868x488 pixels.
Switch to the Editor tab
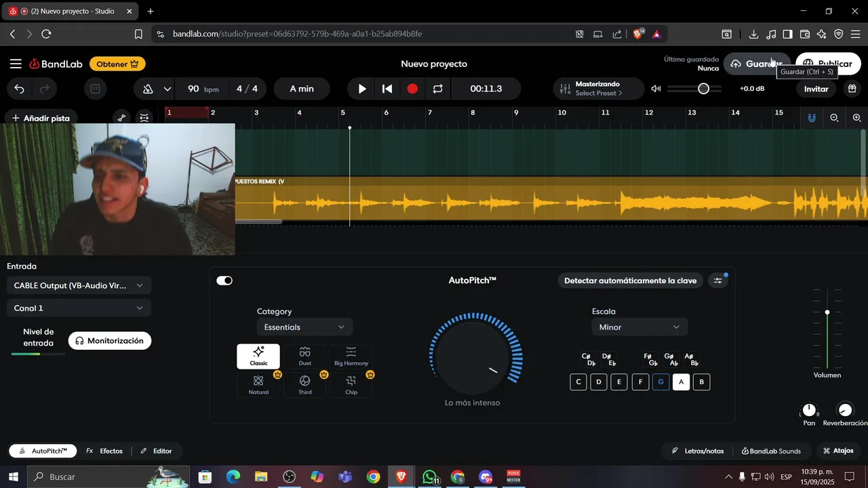click(156, 451)
